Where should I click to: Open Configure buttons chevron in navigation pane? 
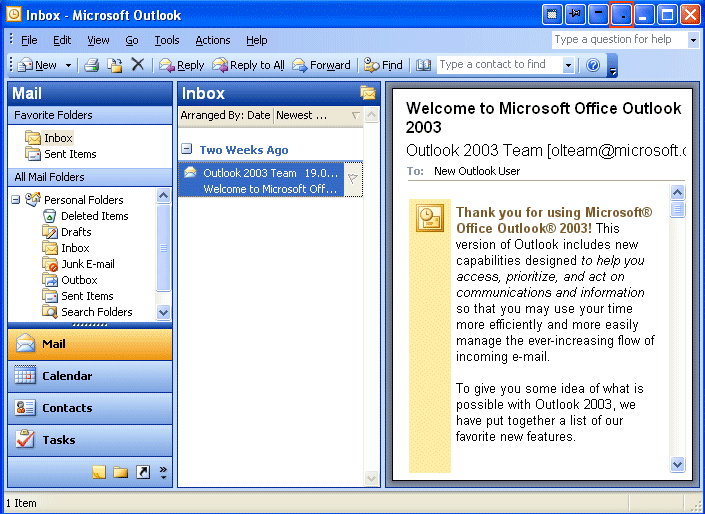163,472
